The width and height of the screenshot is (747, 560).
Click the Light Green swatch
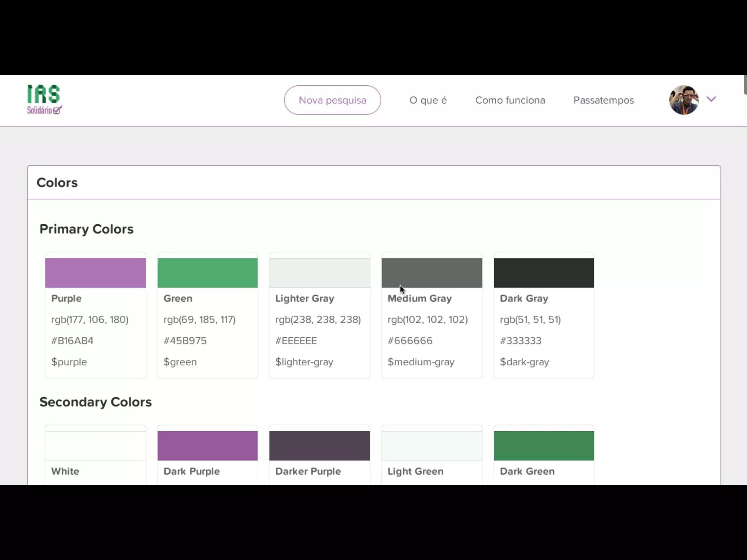click(x=431, y=446)
